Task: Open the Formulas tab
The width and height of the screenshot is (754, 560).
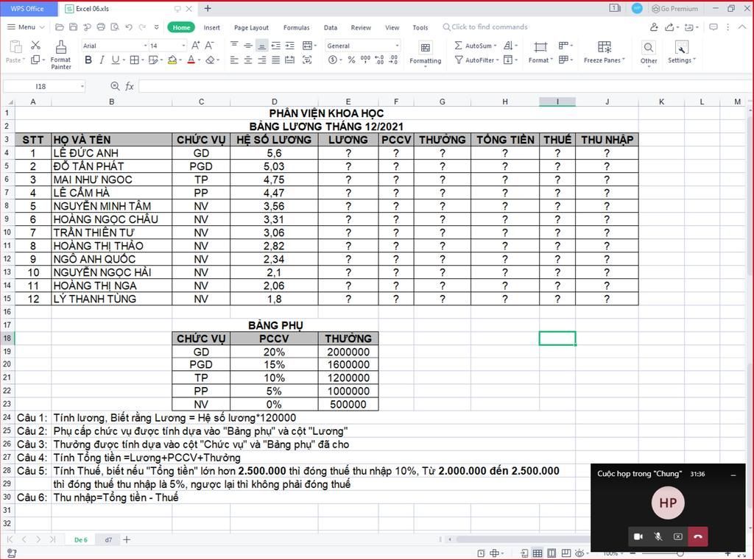Action: coord(296,27)
